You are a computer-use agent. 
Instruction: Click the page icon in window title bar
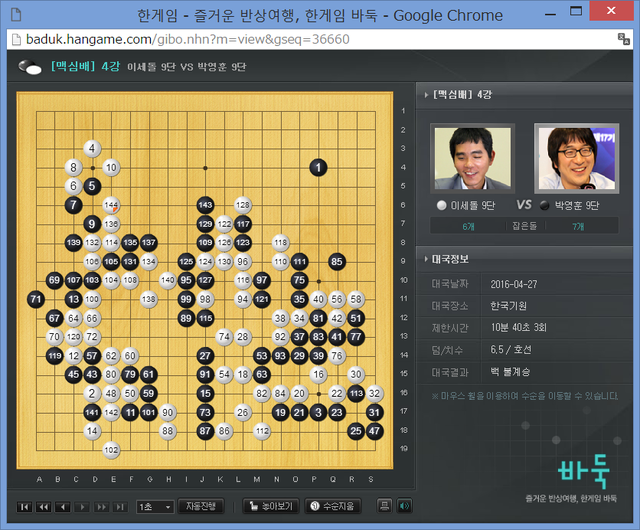coord(16,14)
